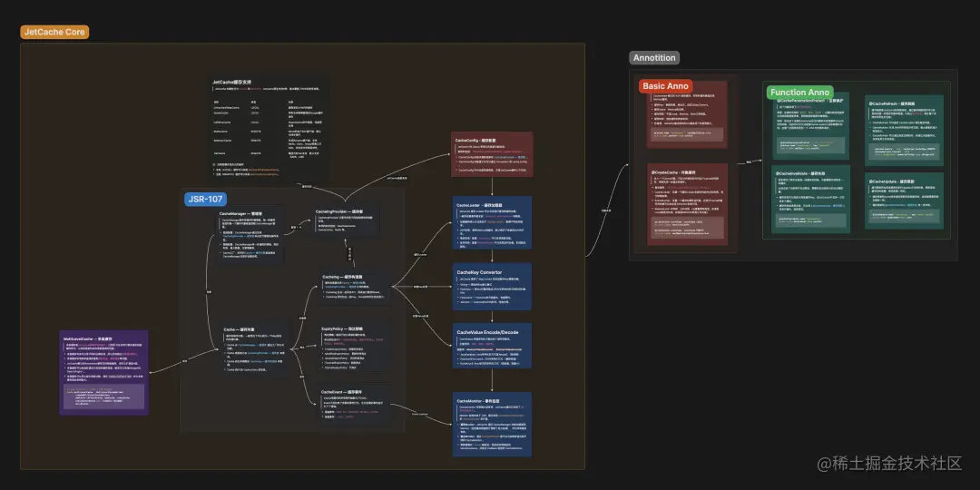Open the CacheMonitor 事件监控 card
Image resolution: width=980 pixels, height=490 pixels.
click(x=492, y=424)
